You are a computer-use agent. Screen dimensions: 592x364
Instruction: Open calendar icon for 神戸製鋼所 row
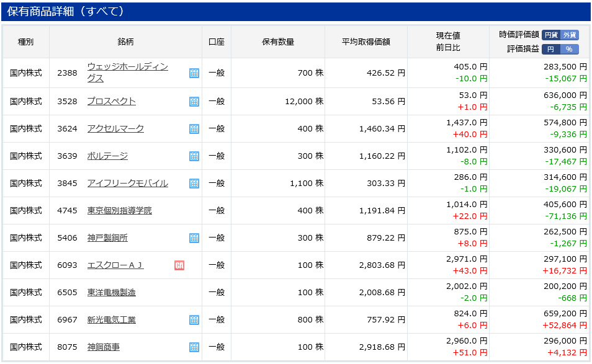(194, 238)
